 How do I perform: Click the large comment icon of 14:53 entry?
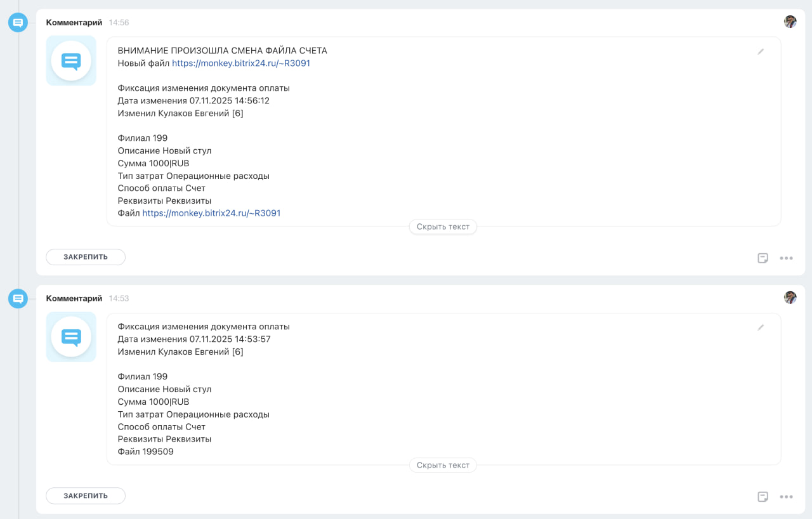(71, 337)
